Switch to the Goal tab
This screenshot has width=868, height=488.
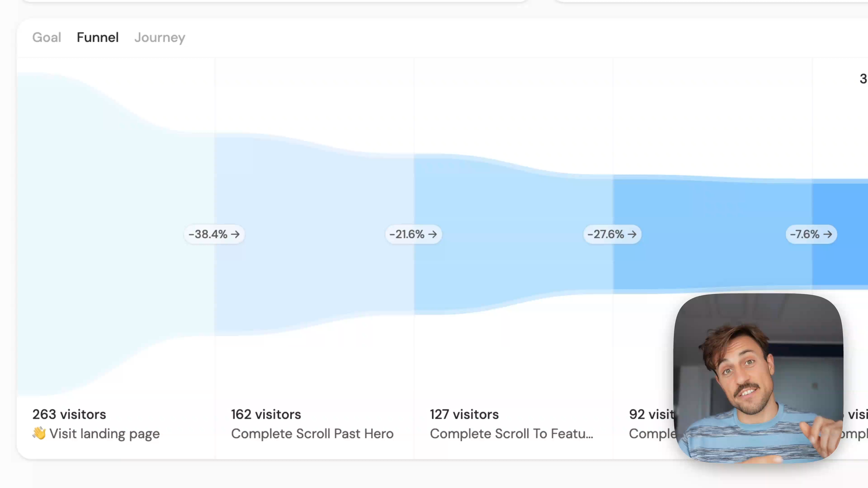(x=47, y=38)
